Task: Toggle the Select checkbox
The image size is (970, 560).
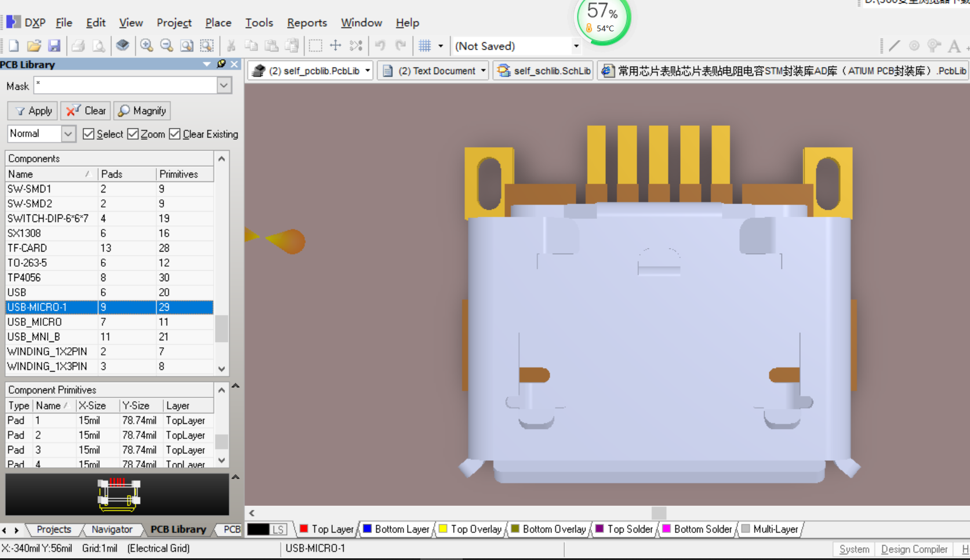Action: click(88, 134)
